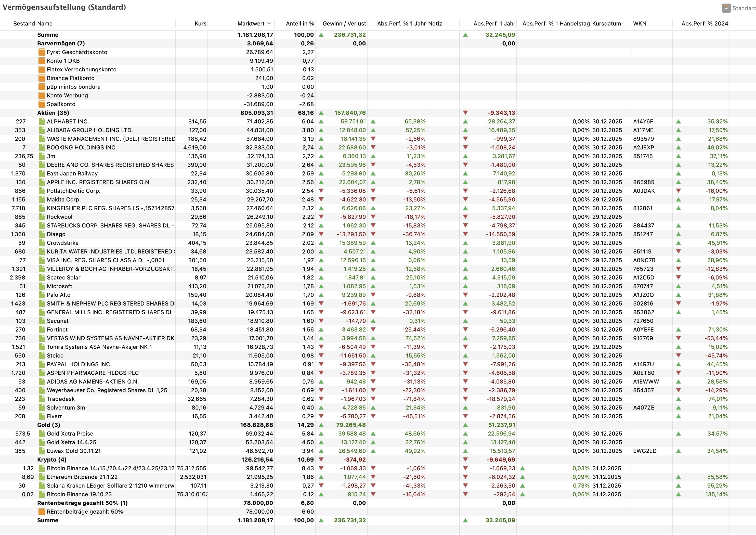This screenshot has width=756, height=535.
Task: Sort table by Gewinn / Verlust header
Action: (x=344, y=23)
